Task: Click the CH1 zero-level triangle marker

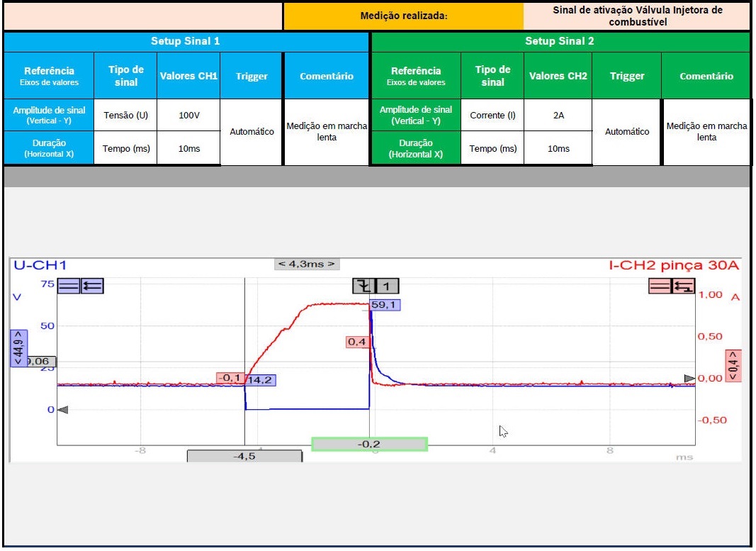Action: [62, 409]
